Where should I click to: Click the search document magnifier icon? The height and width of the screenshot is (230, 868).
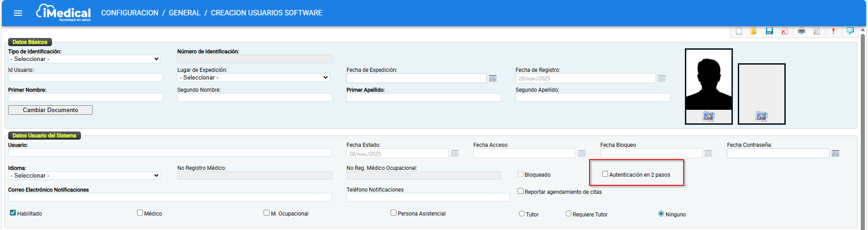(816, 31)
